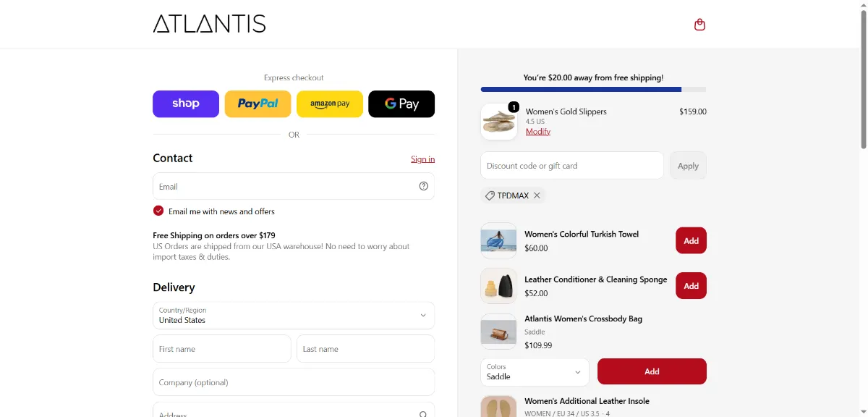Viewport: 868px width, 417px height.
Task: Click Modify under Women's Gold Slippers
Action: coord(538,131)
